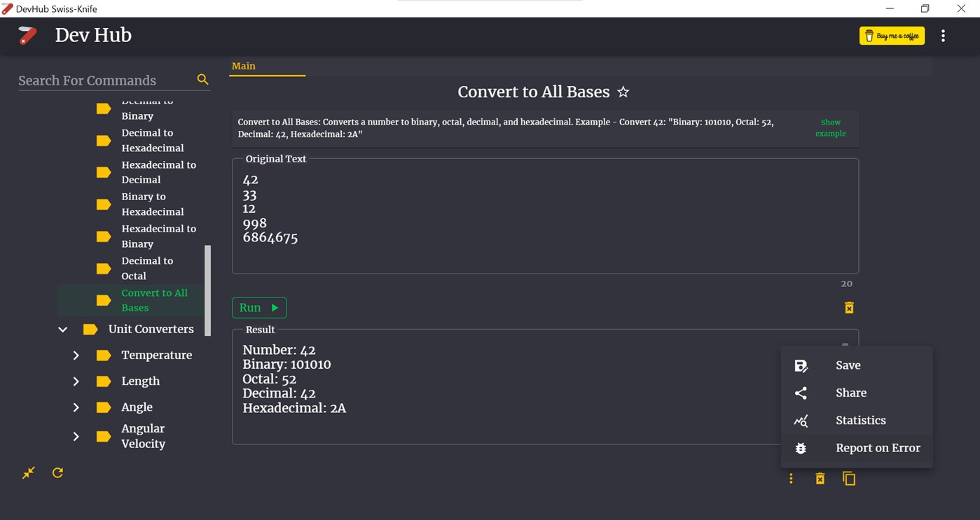The image size is (980, 520).
Task: Select Statistics in the popup menu
Action: (x=860, y=421)
